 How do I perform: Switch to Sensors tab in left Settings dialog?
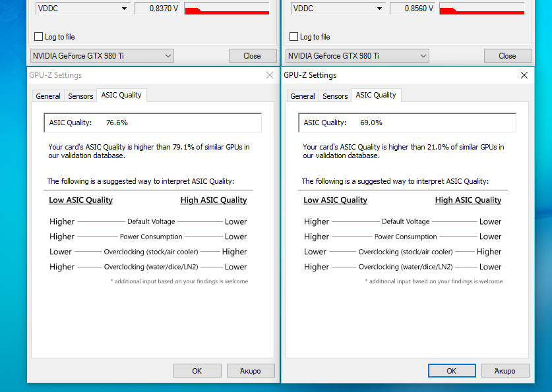click(x=80, y=96)
